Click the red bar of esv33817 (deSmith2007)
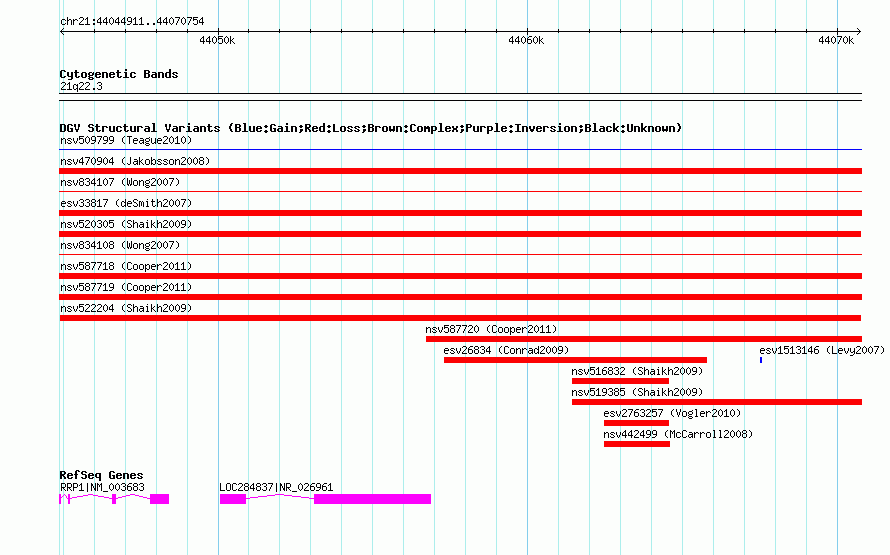The width and height of the screenshot is (890, 555). [460, 213]
